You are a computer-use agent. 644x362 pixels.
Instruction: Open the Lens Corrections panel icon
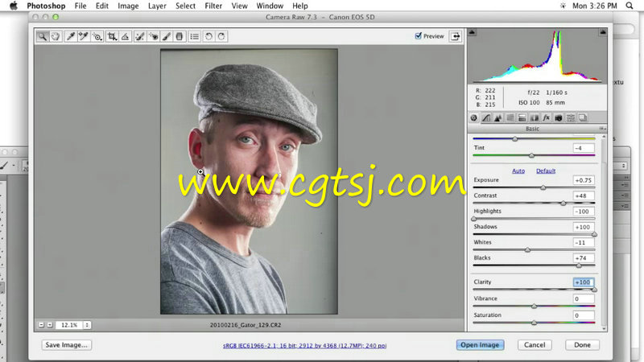[534, 117]
